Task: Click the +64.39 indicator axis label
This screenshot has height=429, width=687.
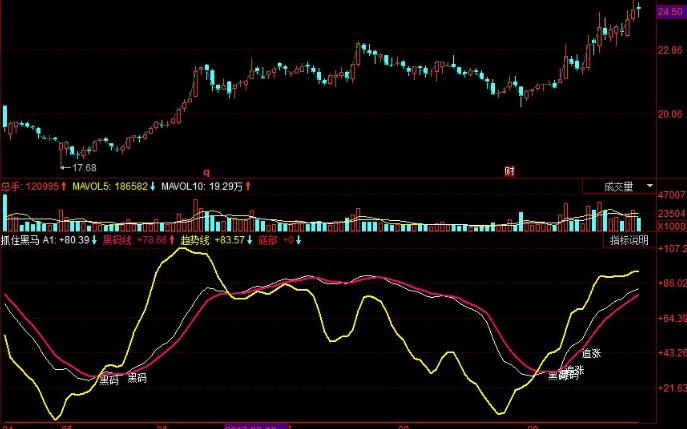Action: [x=673, y=318]
